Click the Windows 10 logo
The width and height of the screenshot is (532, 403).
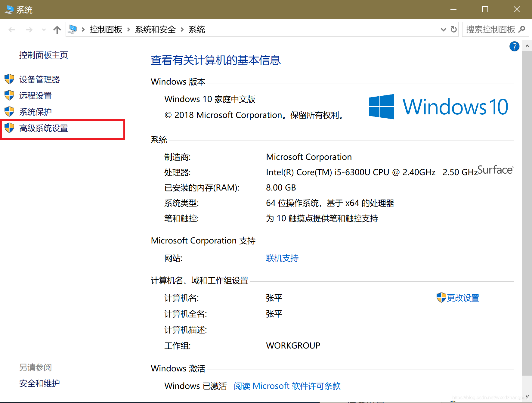(438, 107)
